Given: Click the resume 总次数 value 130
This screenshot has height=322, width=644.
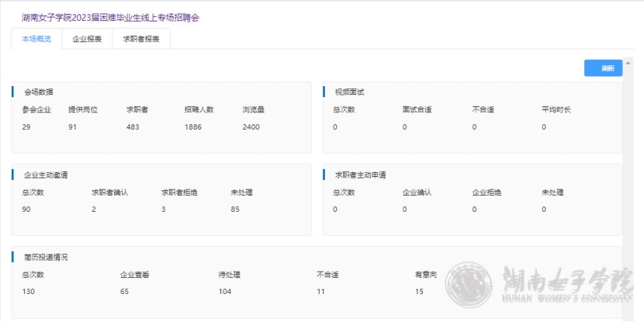Looking at the screenshot, I should [30, 291].
